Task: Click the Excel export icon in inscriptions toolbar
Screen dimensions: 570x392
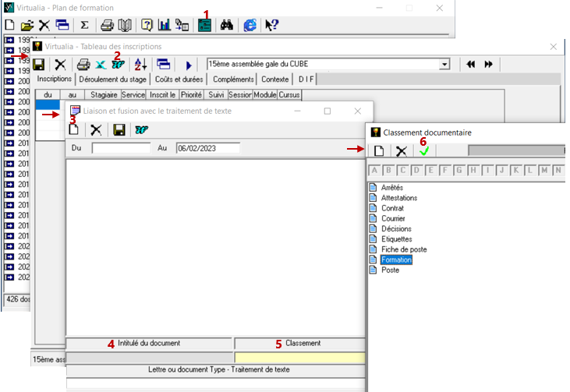Action: pyautogui.click(x=101, y=65)
